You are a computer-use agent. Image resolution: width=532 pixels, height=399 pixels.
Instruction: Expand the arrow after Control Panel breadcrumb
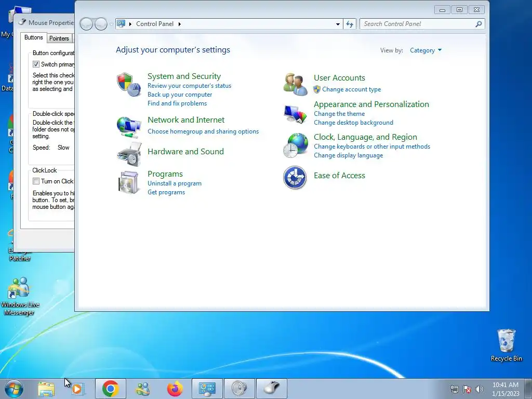click(x=179, y=24)
